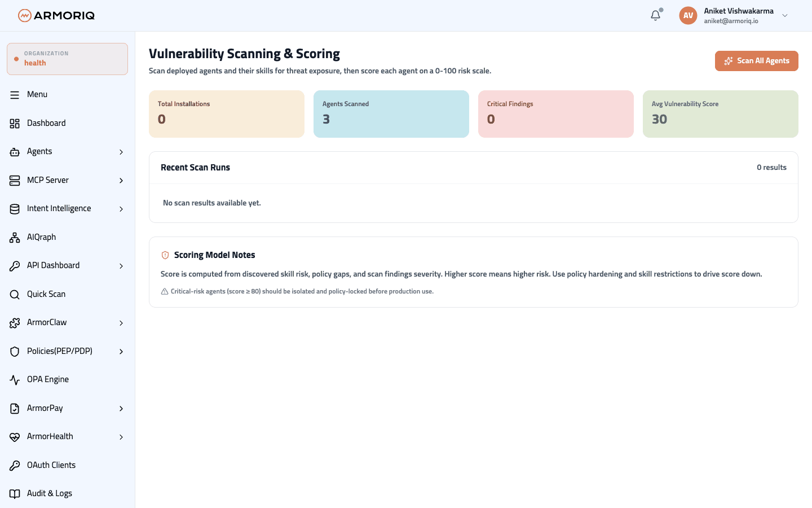Navigate to Audit & Logs
Screen dimensions: 812x508
[x=67, y=493]
